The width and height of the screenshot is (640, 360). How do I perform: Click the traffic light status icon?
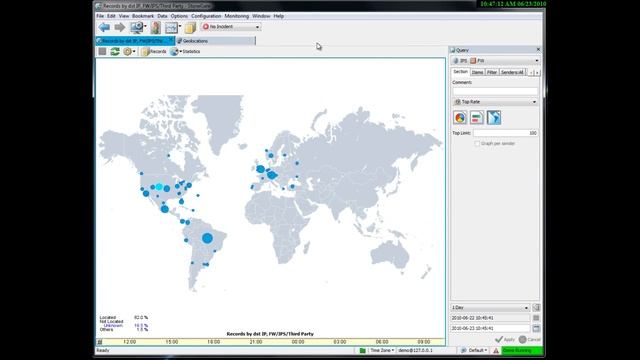tap(155, 27)
